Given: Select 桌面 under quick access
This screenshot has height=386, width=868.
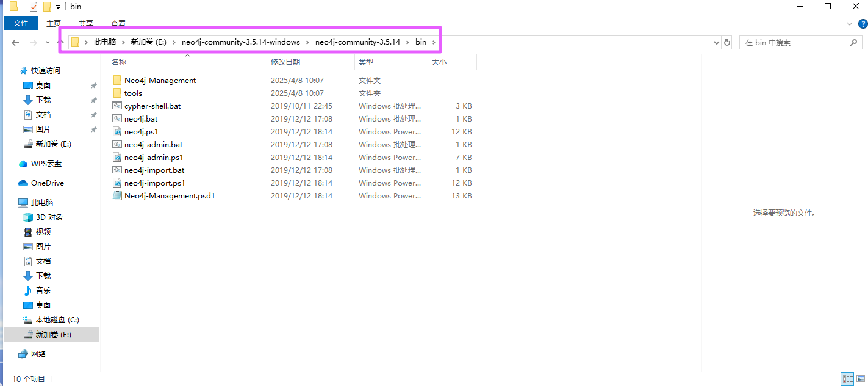Looking at the screenshot, I should 43,86.
